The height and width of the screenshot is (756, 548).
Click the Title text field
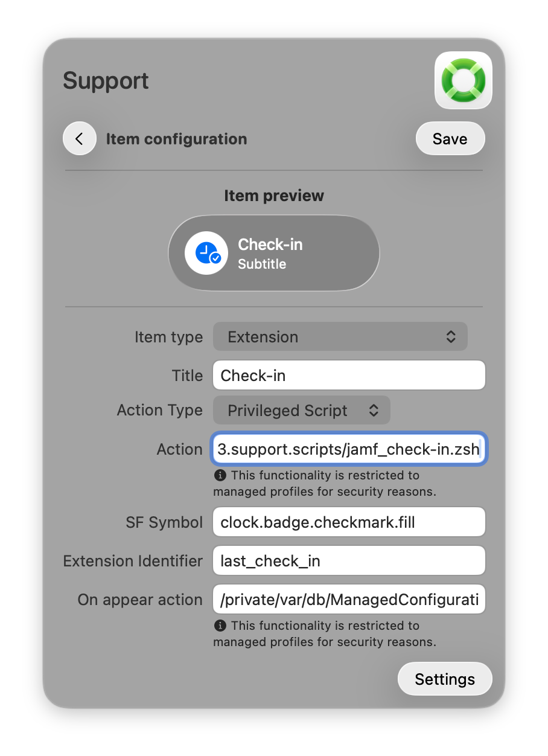[349, 376]
